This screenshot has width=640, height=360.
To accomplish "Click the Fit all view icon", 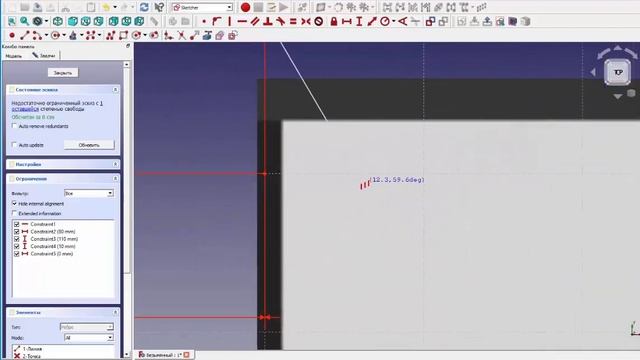I will (12, 21).
